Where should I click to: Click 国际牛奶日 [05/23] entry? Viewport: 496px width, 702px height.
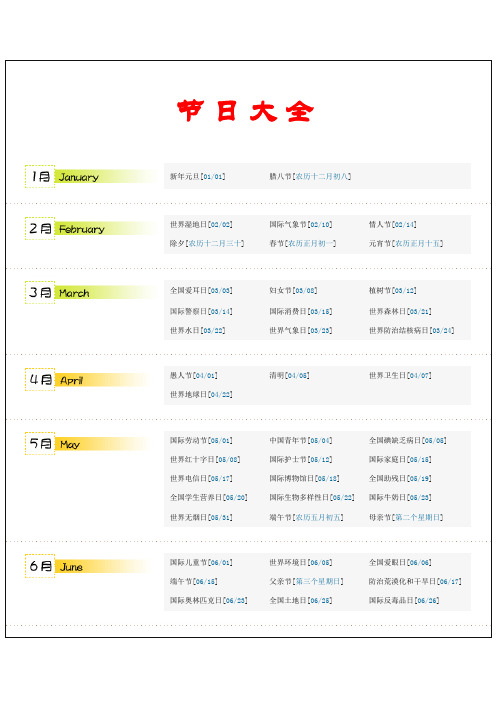coord(400,497)
